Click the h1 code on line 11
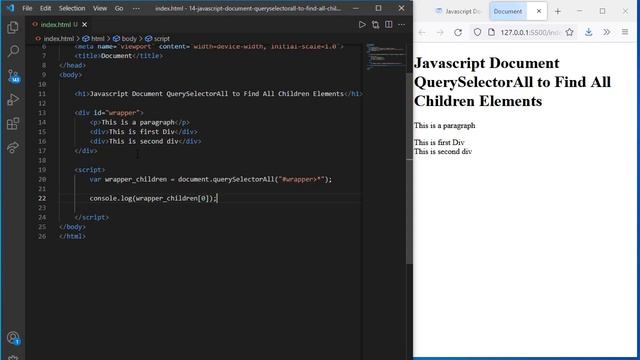640x360 pixels. (x=218, y=93)
